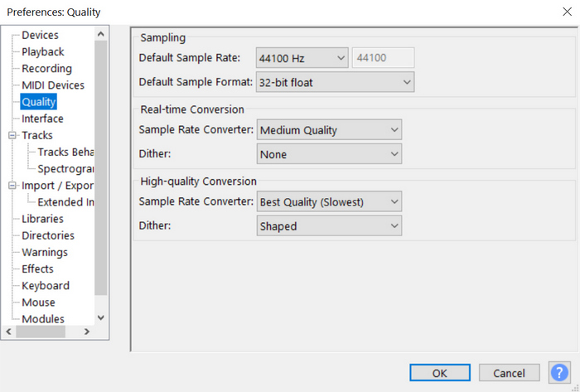This screenshot has width=580, height=392.
Task: Open MIDI Devices preferences
Action: (53, 85)
